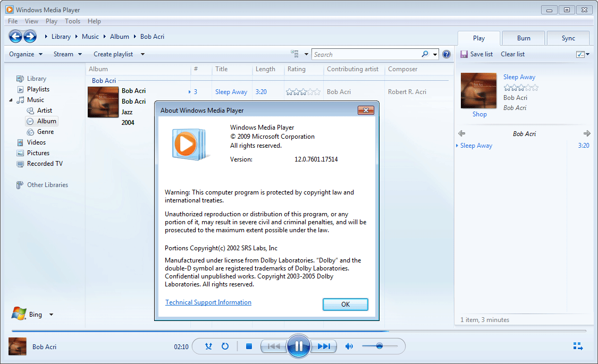Image resolution: width=598 pixels, height=364 pixels.
Task: Open Videos in the navigation pane
Action: tap(36, 142)
